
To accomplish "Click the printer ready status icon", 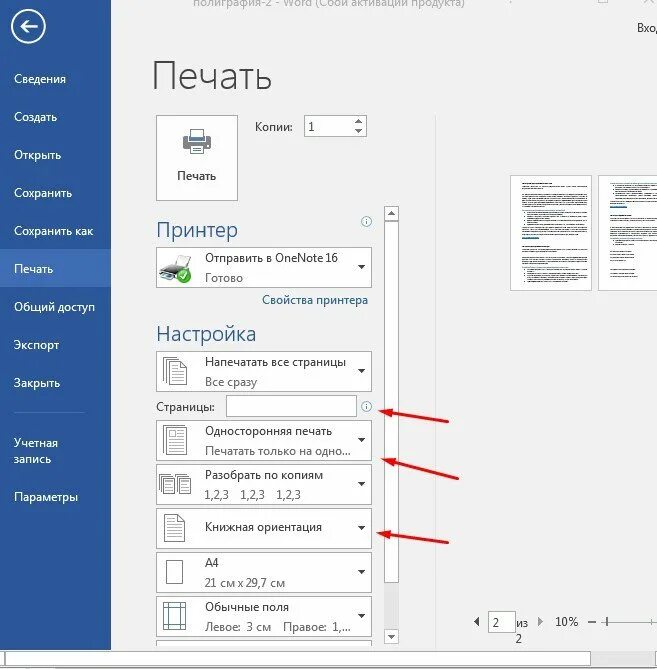I will 175,270.
